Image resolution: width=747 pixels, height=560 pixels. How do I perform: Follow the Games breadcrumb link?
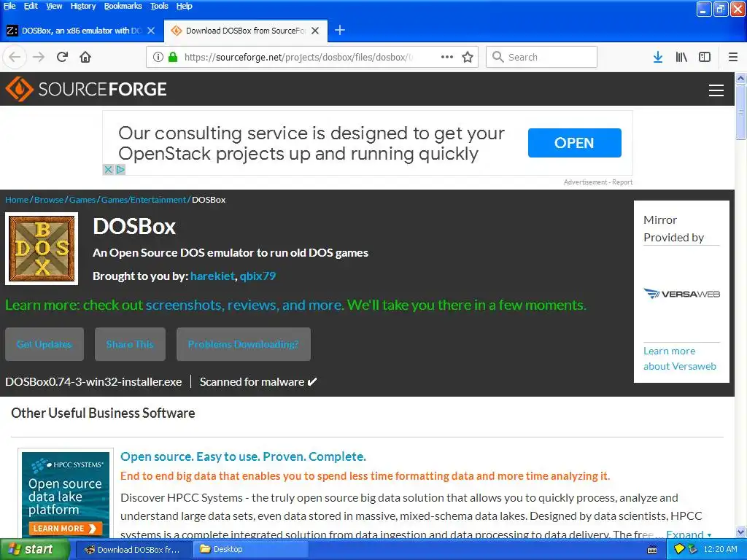pyautogui.click(x=82, y=200)
